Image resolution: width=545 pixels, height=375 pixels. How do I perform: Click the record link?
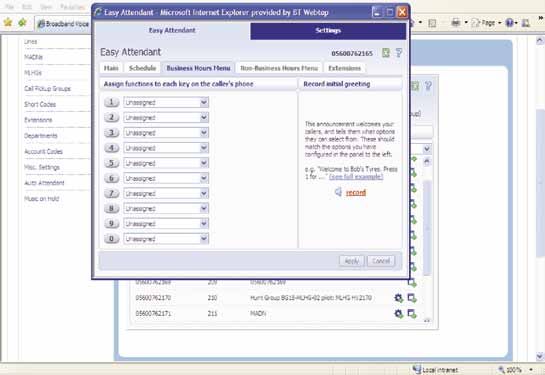pyautogui.click(x=356, y=192)
